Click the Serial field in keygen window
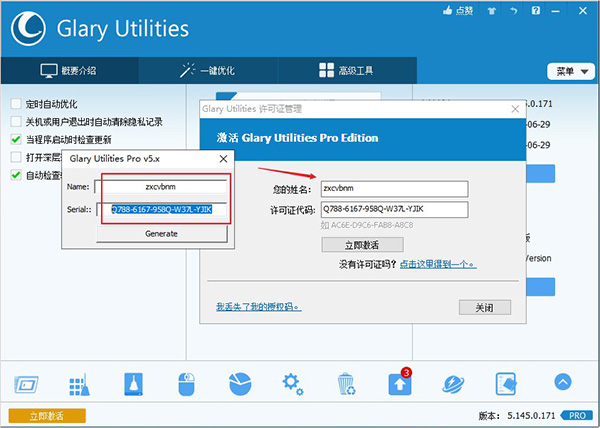The height and width of the screenshot is (428, 600). pos(161,210)
